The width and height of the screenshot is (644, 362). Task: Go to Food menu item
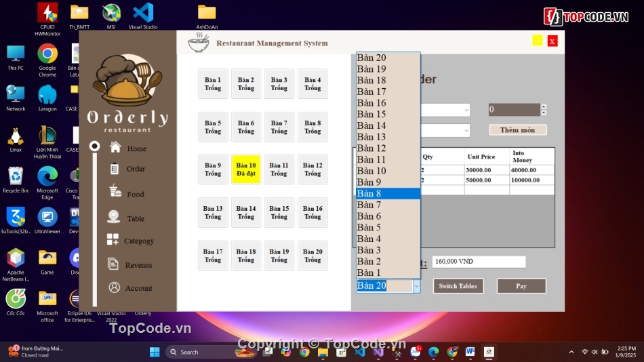[136, 195]
